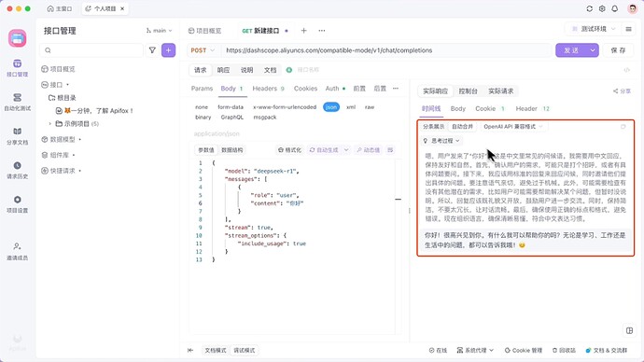Viewport: 644px width, 362px height.
Task: Collapse sidebar with bottom-left arrow icon
Action: point(190,350)
